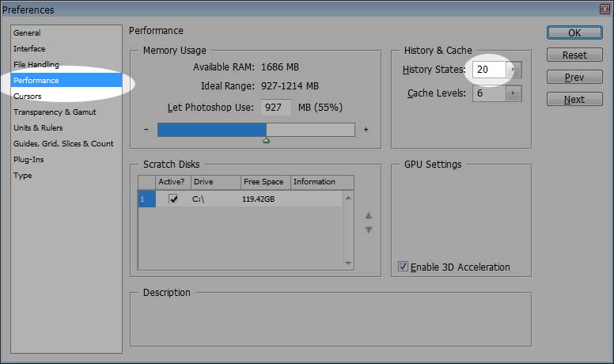The width and height of the screenshot is (614, 364).
Task: Select Plug-Ins preferences category
Action: [28, 160]
